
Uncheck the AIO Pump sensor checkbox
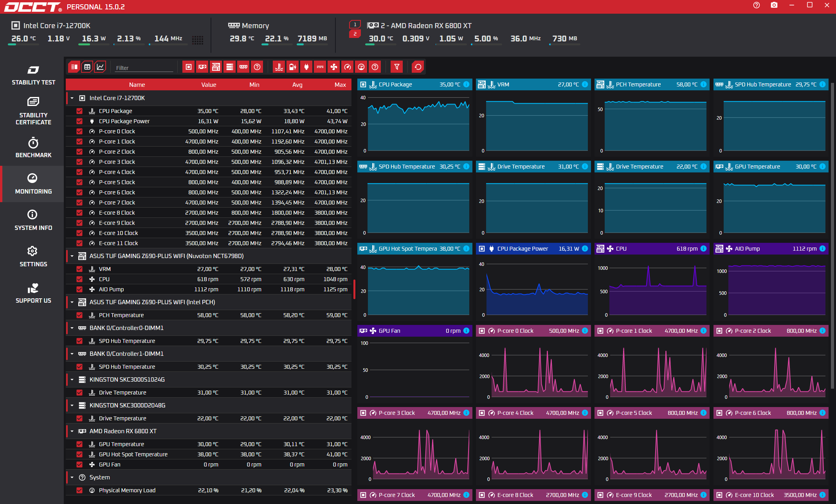[x=79, y=289]
